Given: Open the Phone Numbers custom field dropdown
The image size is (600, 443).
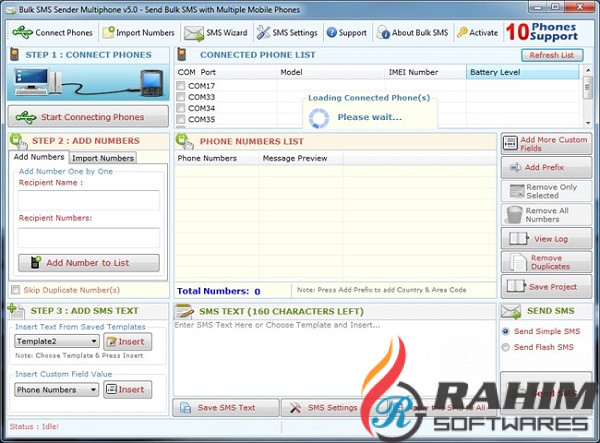Looking at the screenshot, I should click(x=57, y=389).
